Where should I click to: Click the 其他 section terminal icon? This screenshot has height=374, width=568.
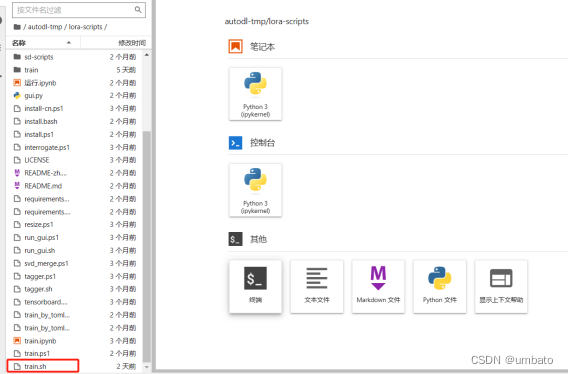coord(235,239)
